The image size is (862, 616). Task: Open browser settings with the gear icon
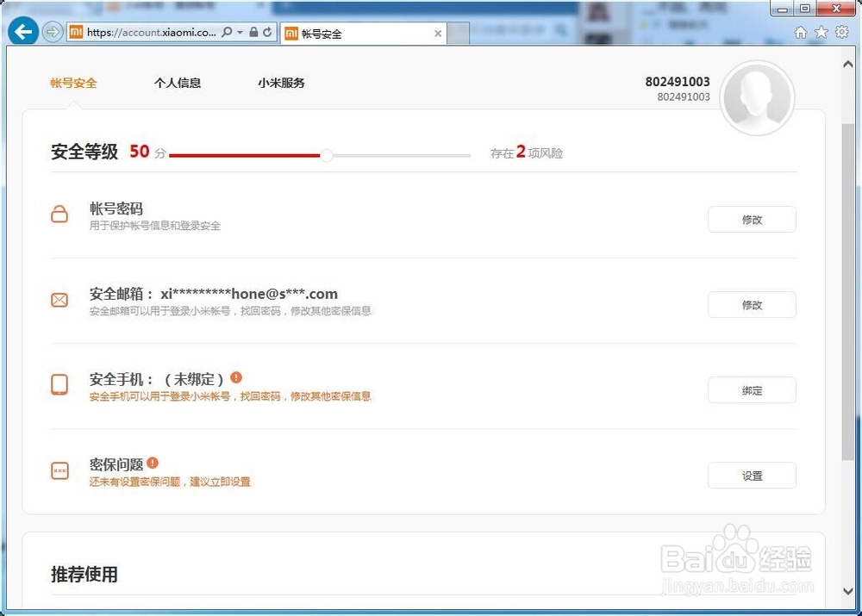point(841,31)
